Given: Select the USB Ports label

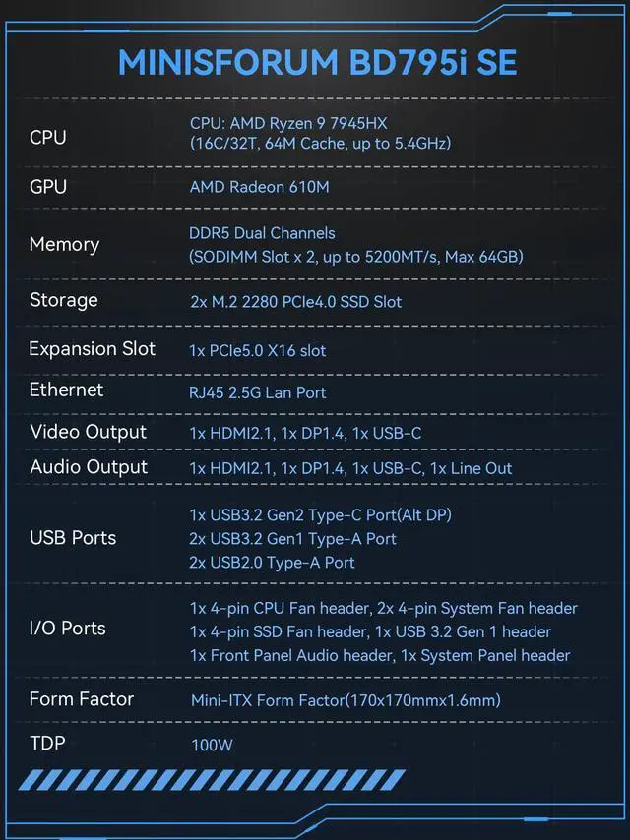Looking at the screenshot, I should (73, 538).
